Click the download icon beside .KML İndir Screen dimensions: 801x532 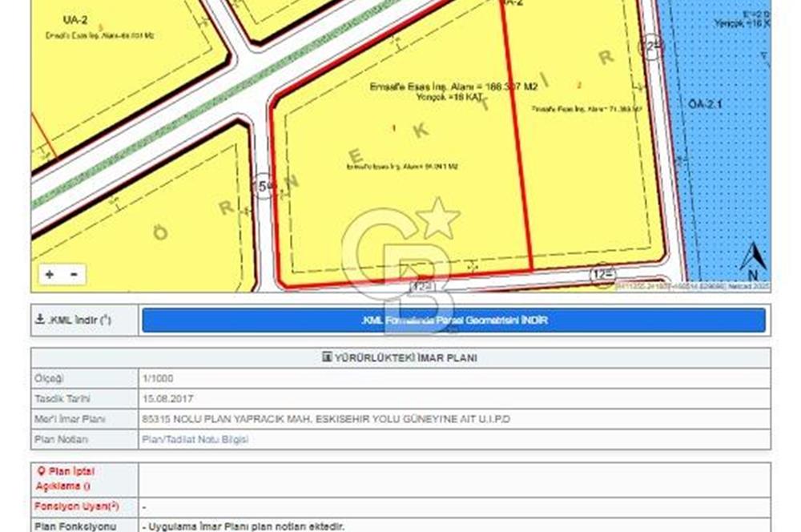coord(39,320)
